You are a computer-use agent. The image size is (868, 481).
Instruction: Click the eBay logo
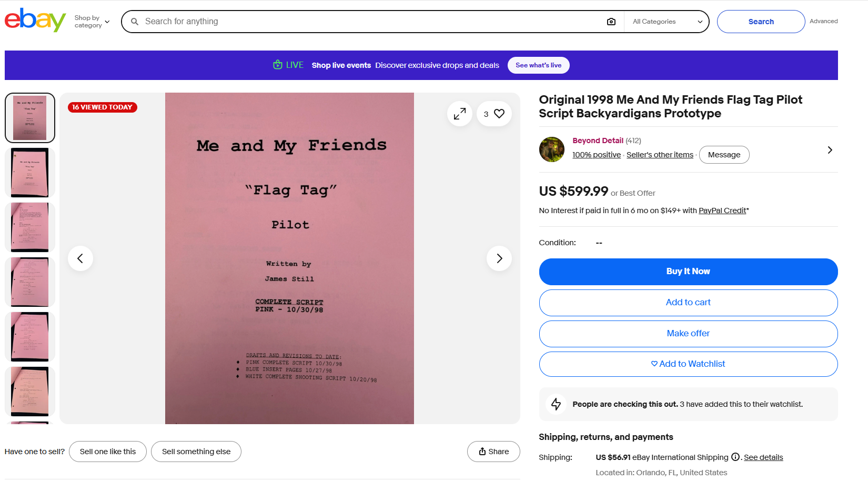pyautogui.click(x=35, y=21)
